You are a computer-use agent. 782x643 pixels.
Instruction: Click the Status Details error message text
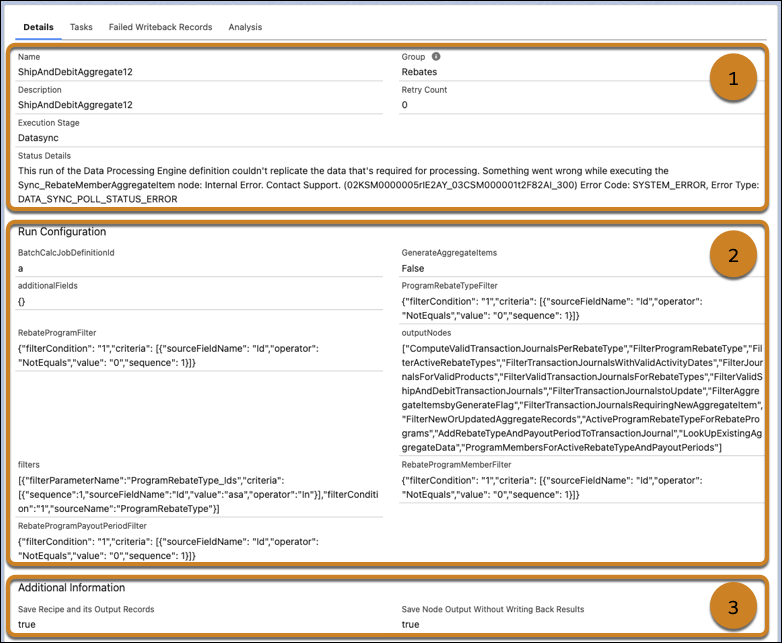[x=389, y=185]
